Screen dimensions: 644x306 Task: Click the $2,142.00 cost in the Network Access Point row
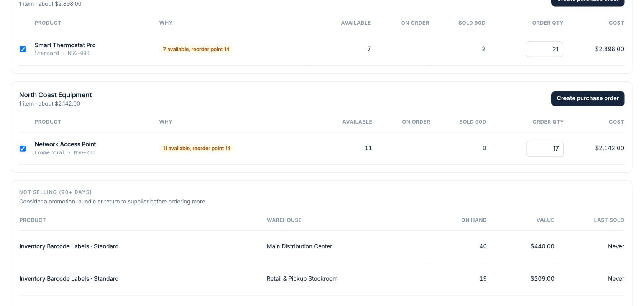[609, 148]
